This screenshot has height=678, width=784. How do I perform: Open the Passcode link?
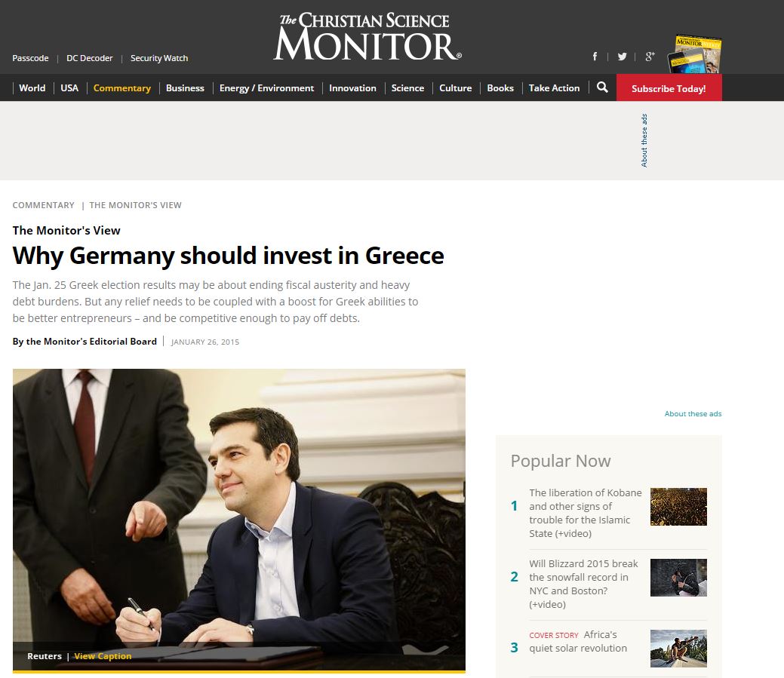[30, 58]
